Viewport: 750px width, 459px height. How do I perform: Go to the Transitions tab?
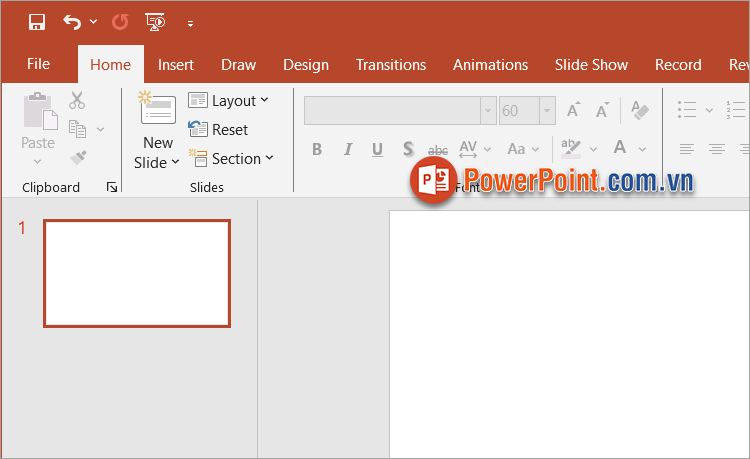[x=391, y=65]
